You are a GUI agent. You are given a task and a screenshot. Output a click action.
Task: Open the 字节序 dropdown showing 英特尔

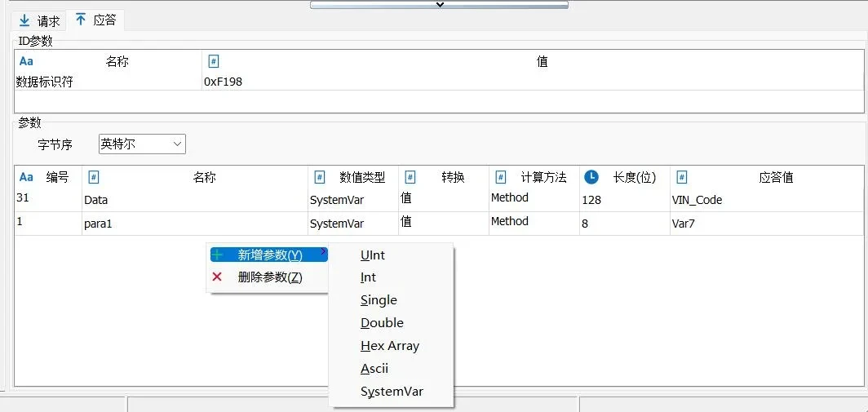[x=142, y=144]
